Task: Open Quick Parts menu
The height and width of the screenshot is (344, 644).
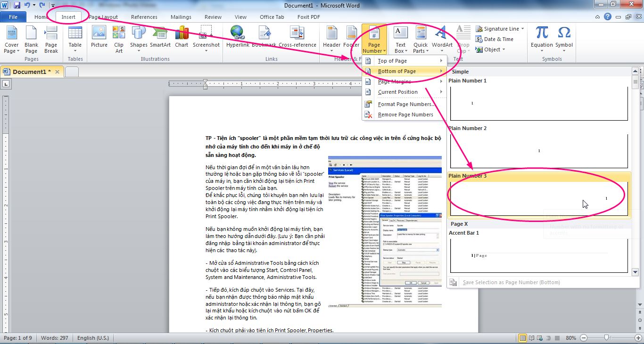Action: click(x=420, y=40)
